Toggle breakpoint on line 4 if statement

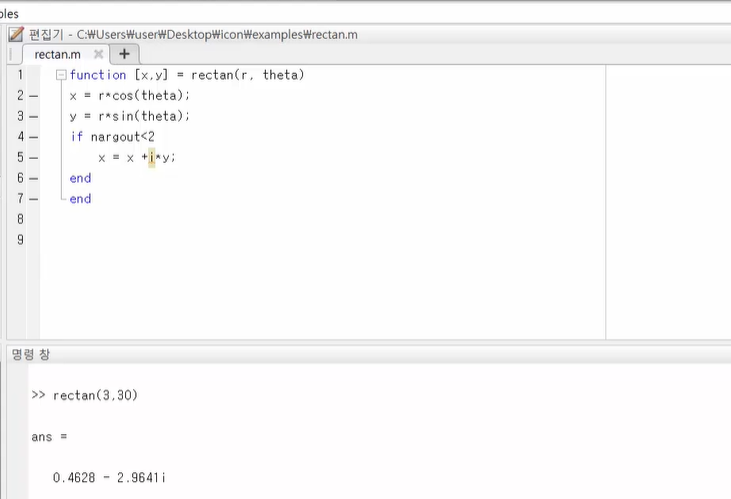point(33,137)
